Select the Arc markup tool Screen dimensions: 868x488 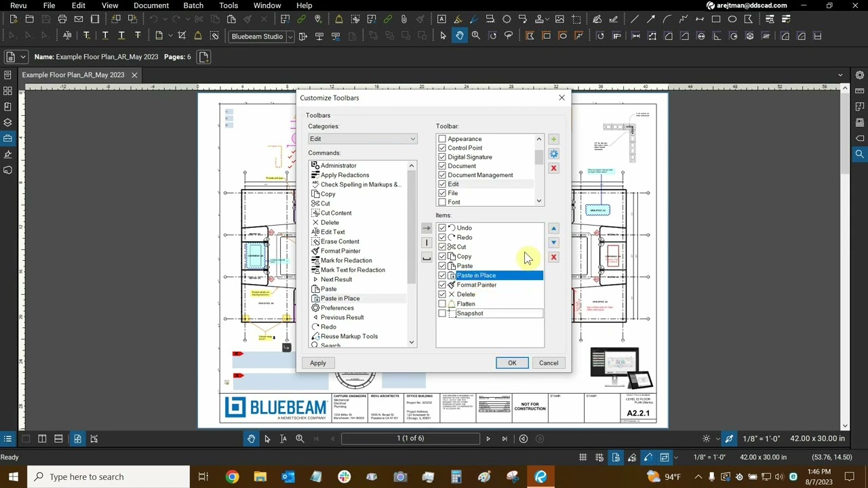click(x=667, y=19)
